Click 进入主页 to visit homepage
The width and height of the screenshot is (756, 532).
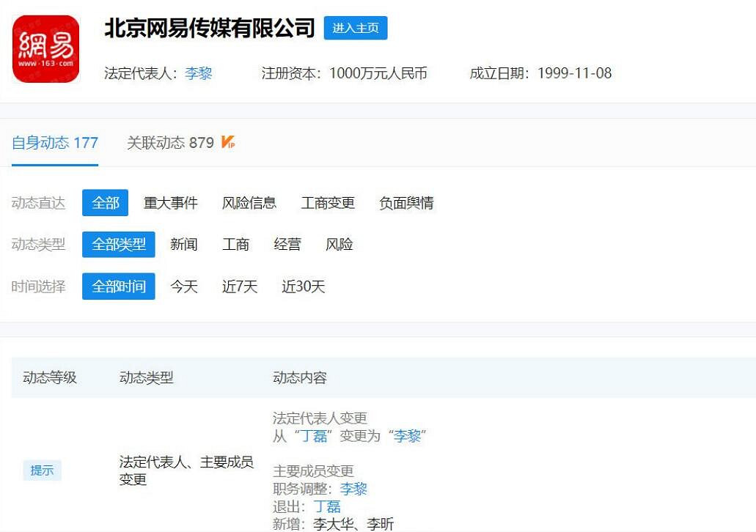pyautogui.click(x=355, y=28)
